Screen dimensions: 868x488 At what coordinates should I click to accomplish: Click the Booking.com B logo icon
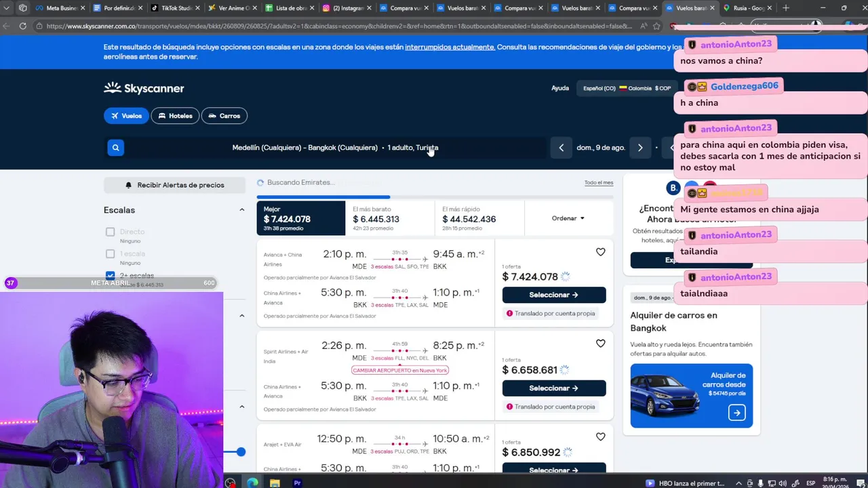click(673, 188)
